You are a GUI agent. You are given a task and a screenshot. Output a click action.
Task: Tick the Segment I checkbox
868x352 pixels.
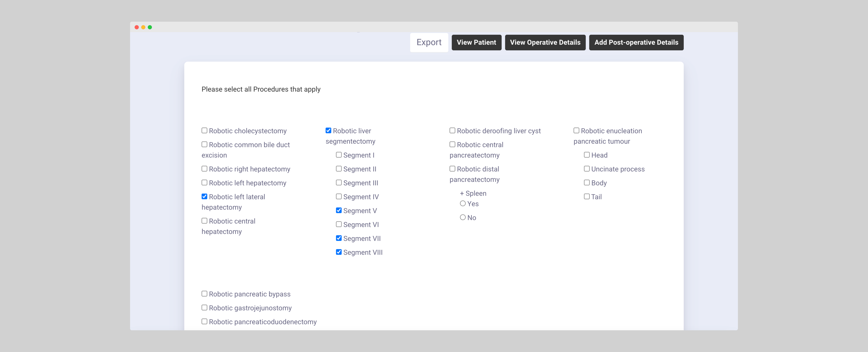click(339, 155)
